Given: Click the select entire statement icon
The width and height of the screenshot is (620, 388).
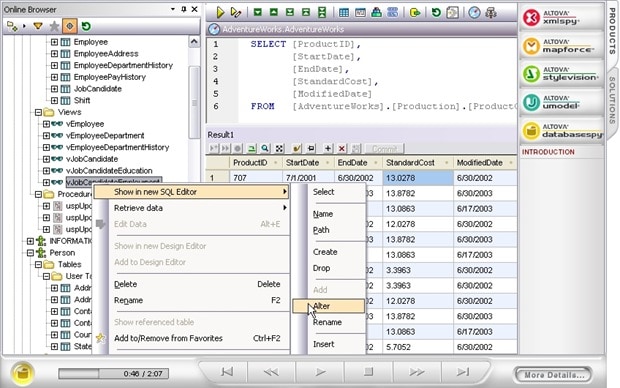Looking at the screenshot, I should pos(322,13).
